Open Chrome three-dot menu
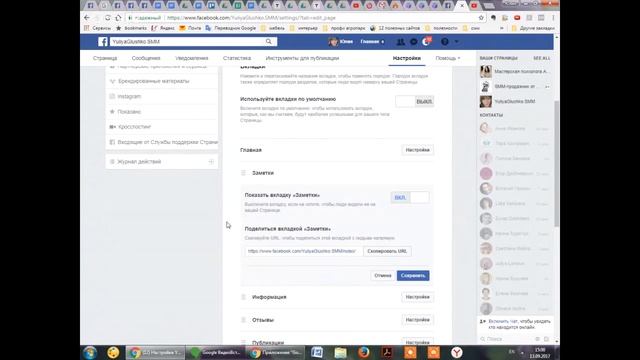640x360 pixels. [553, 18]
